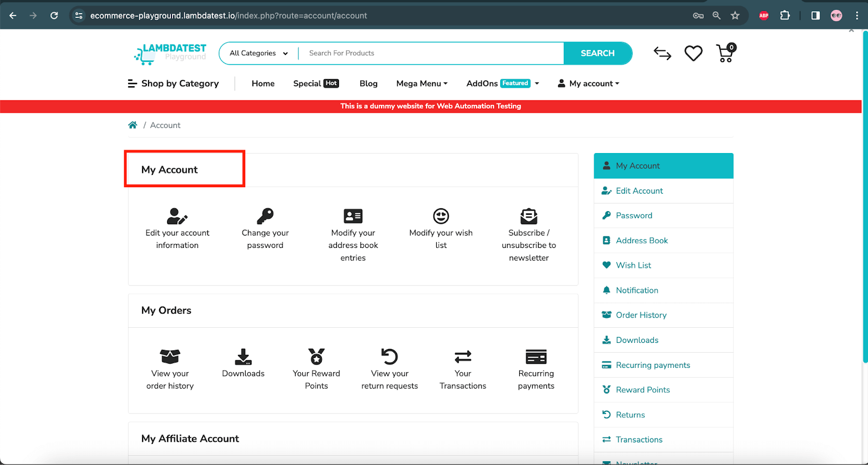
Task: Click the home breadcrumb icon
Action: click(x=132, y=125)
